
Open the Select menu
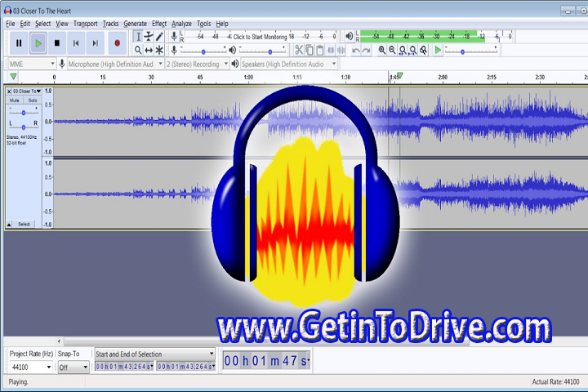(x=42, y=24)
